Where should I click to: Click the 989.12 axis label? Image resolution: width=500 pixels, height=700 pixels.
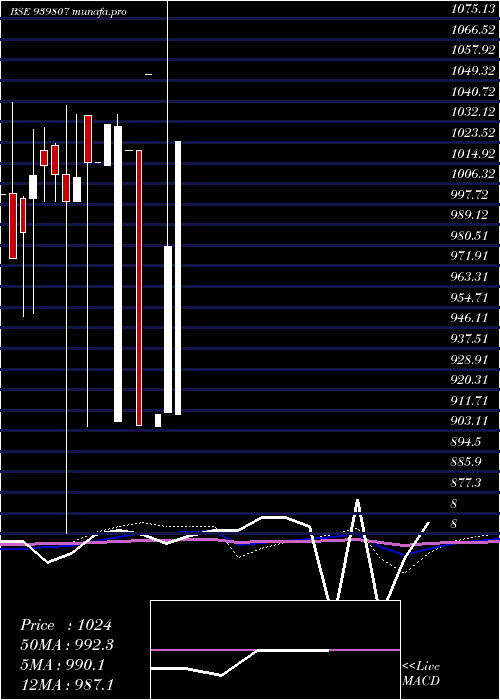click(470, 215)
